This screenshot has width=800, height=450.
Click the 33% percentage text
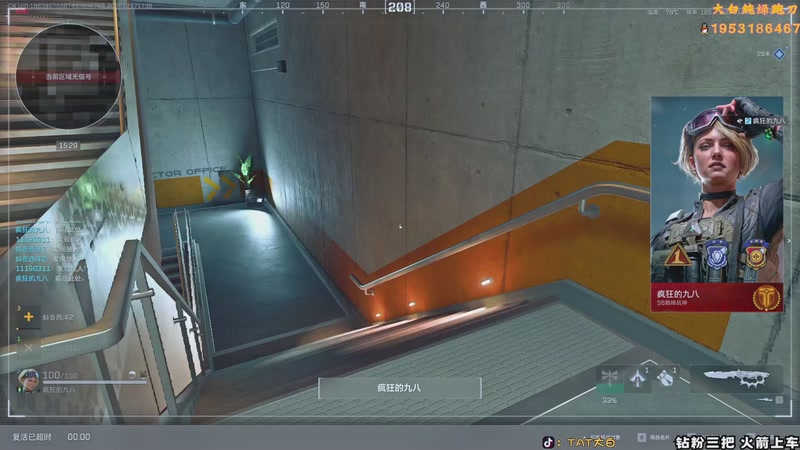[609, 401]
